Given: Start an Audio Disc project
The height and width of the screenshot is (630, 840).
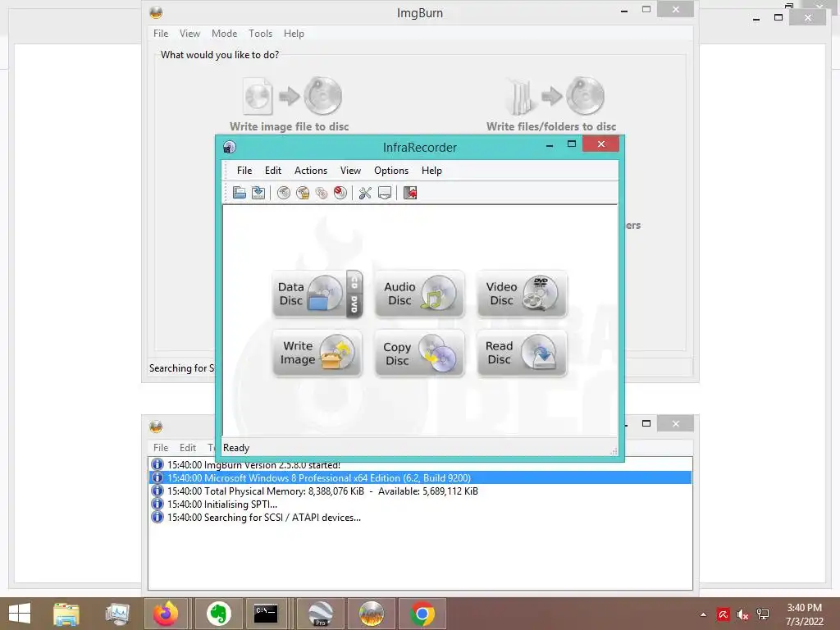Looking at the screenshot, I should pyautogui.click(x=419, y=294).
